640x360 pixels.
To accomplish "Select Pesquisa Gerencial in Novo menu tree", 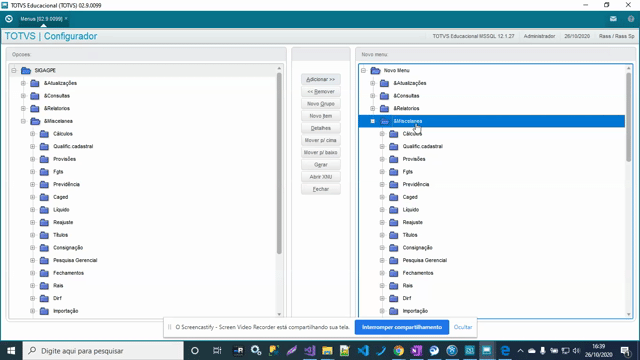I will pos(424,260).
